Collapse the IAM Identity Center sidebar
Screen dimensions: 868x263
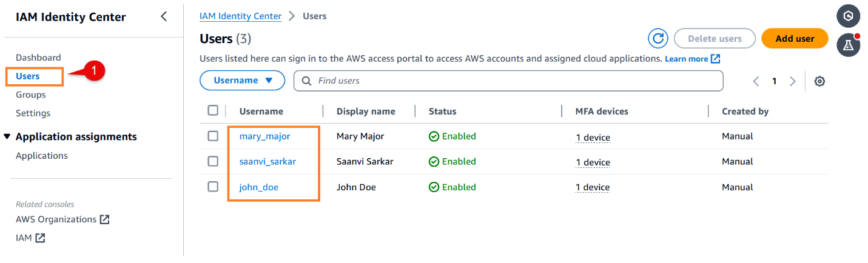coord(164,17)
